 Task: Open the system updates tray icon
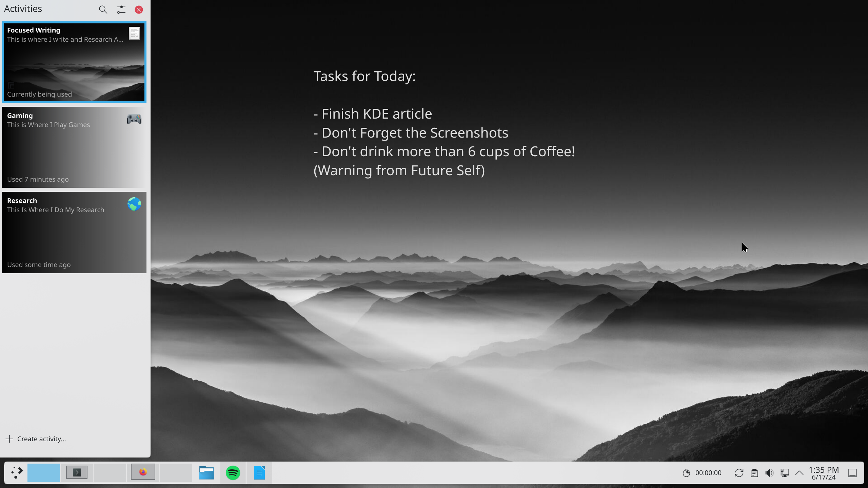coord(739,473)
